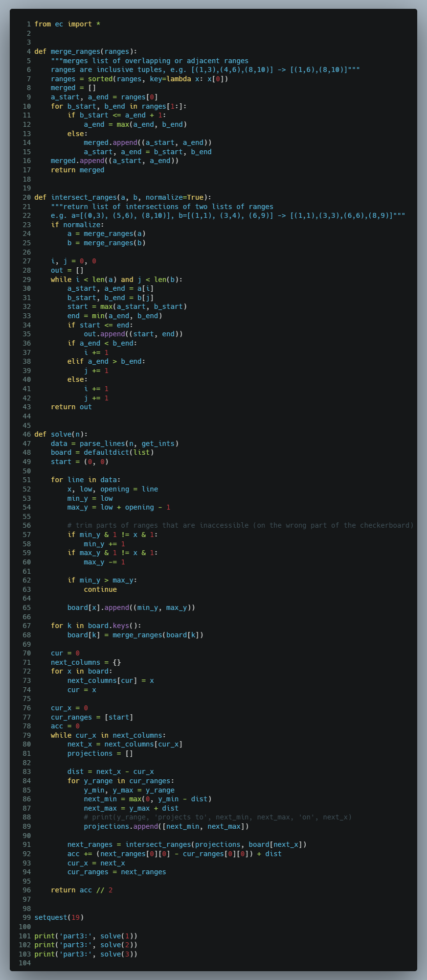Click 'for line in data:' line
427x980 pixels.
(86, 480)
